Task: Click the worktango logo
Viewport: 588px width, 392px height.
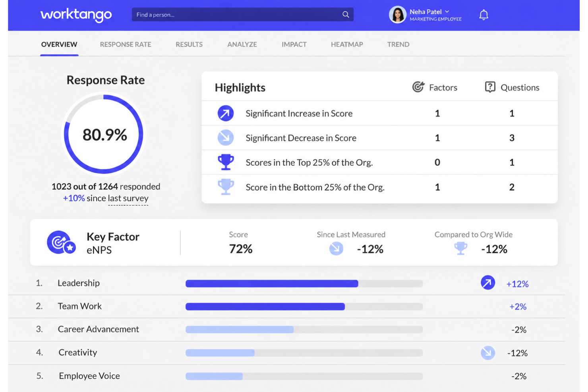Action: [76, 15]
